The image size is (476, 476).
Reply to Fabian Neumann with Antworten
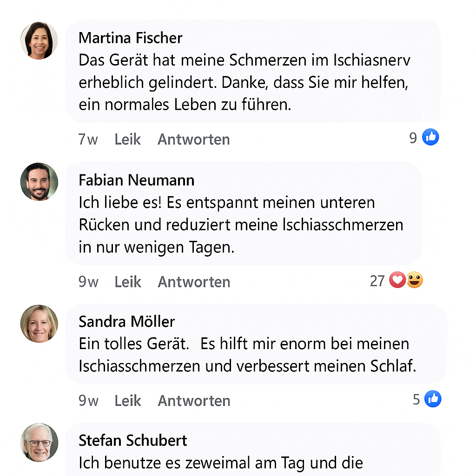[194, 282]
